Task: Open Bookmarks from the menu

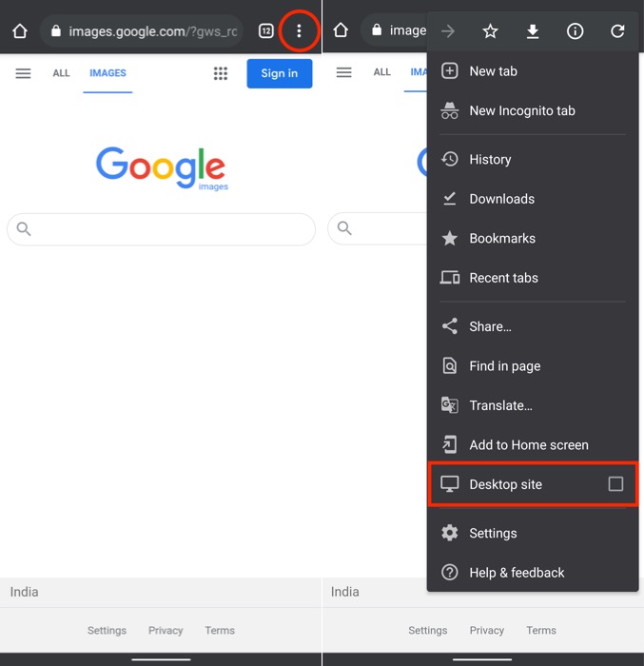Action: click(533, 238)
